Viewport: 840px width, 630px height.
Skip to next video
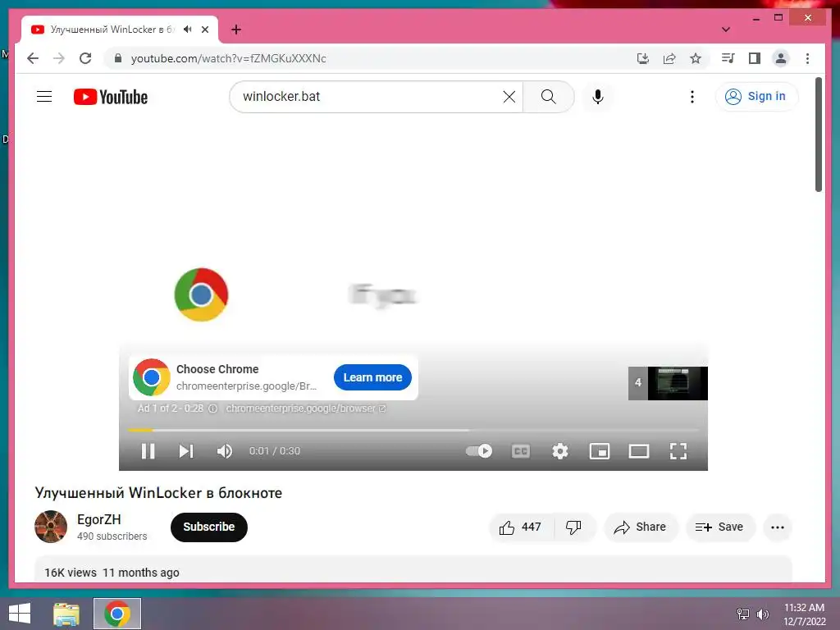186,451
